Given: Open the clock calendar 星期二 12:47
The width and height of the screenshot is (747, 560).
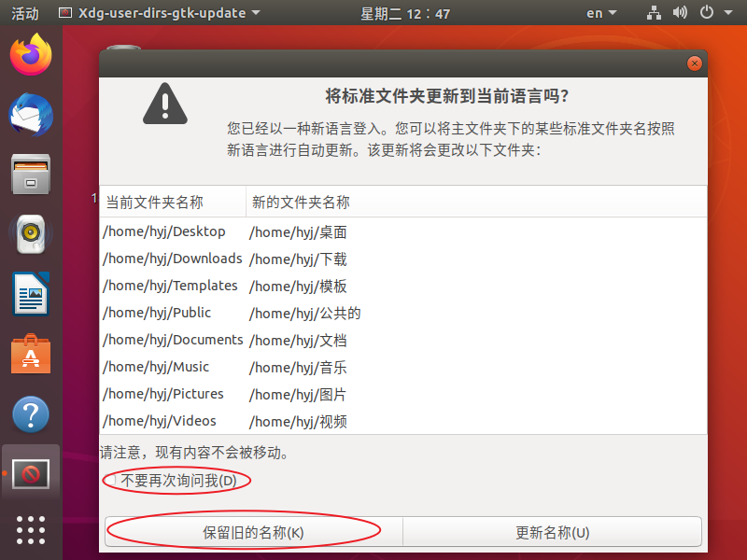Looking at the screenshot, I should tap(405, 13).
